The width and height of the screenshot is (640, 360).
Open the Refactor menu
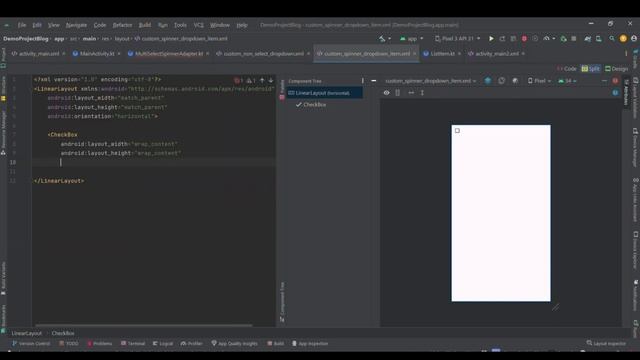point(122,25)
